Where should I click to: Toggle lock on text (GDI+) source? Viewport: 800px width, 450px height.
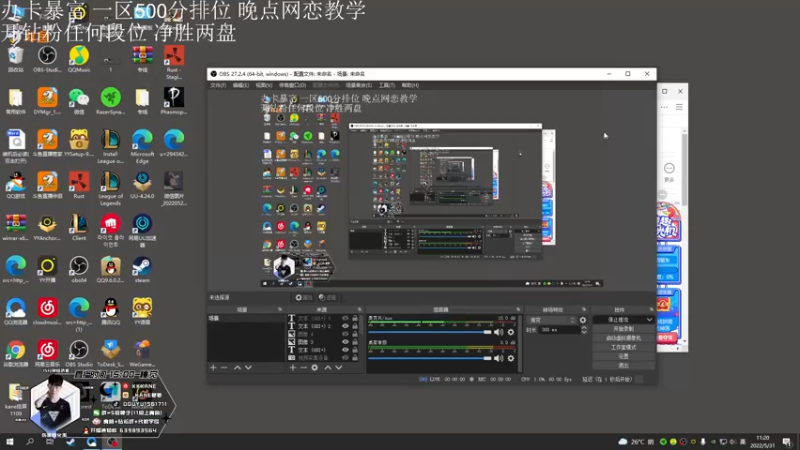coord(355,350)
